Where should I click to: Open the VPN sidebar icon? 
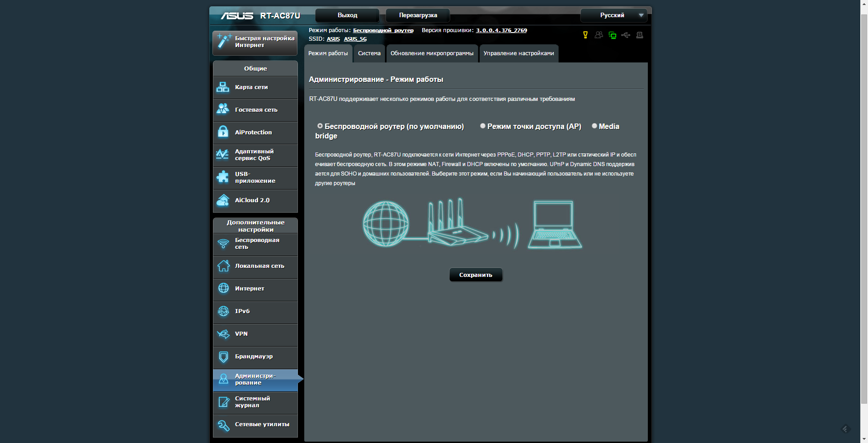(x=223, y=334)
